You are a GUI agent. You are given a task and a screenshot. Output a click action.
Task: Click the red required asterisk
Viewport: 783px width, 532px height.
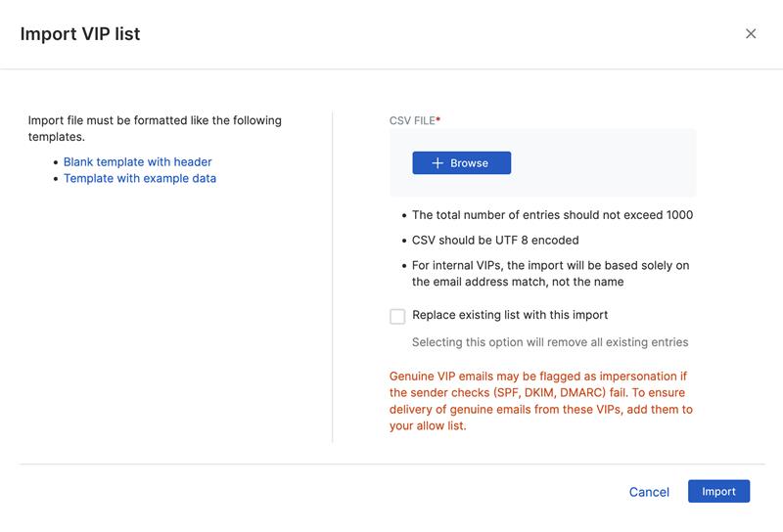(438, 119)
